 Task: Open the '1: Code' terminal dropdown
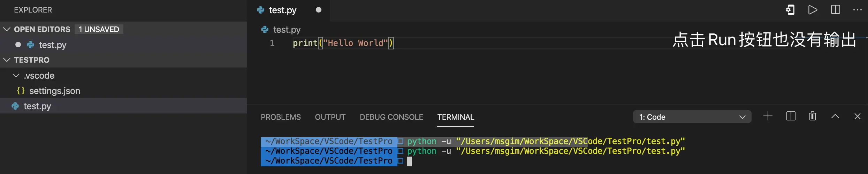tap(692, 117)
